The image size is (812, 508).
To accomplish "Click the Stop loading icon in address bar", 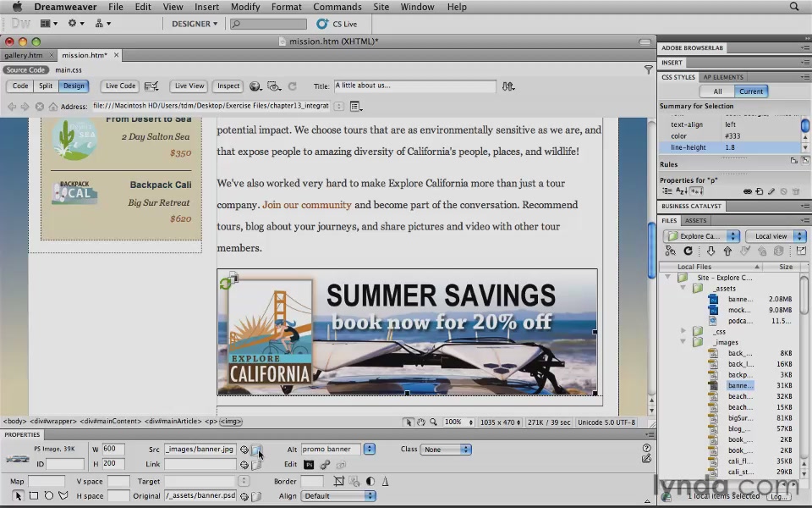I will click(x=40, y=107).
